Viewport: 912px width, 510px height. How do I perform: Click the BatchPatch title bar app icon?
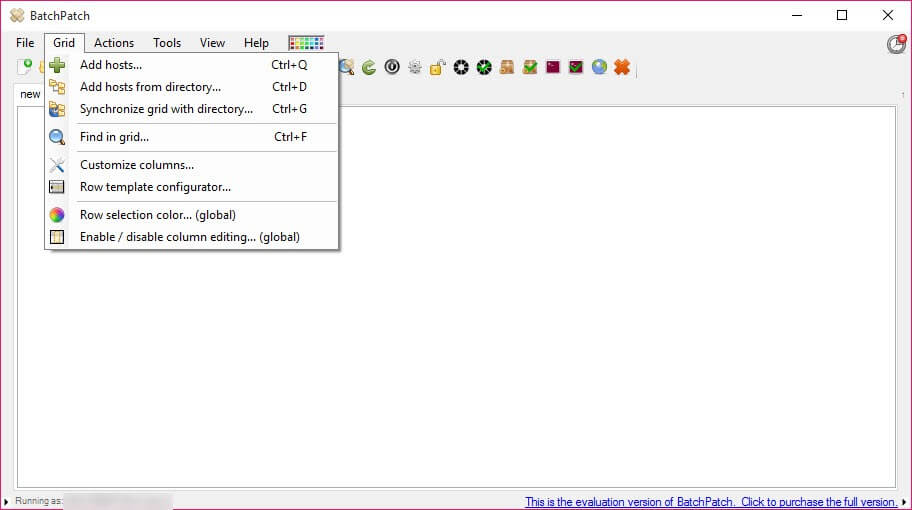pos(17,15)
